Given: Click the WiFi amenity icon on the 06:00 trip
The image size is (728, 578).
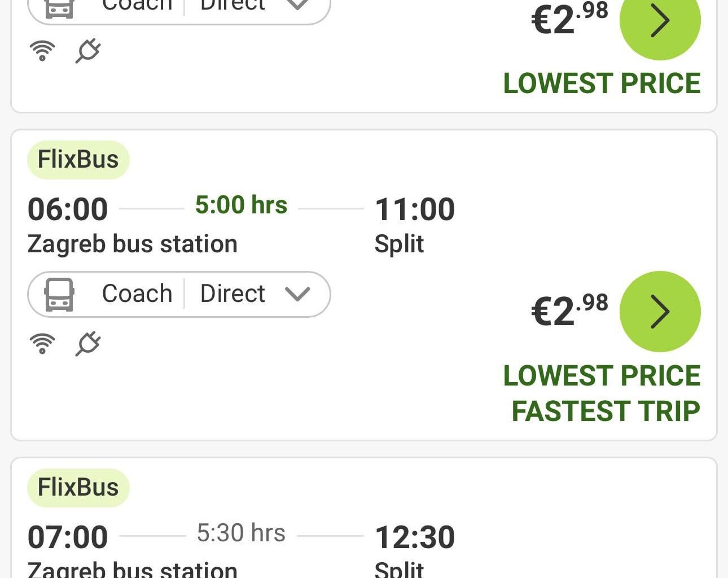Looking at the screenshot, I should (42, 343).
